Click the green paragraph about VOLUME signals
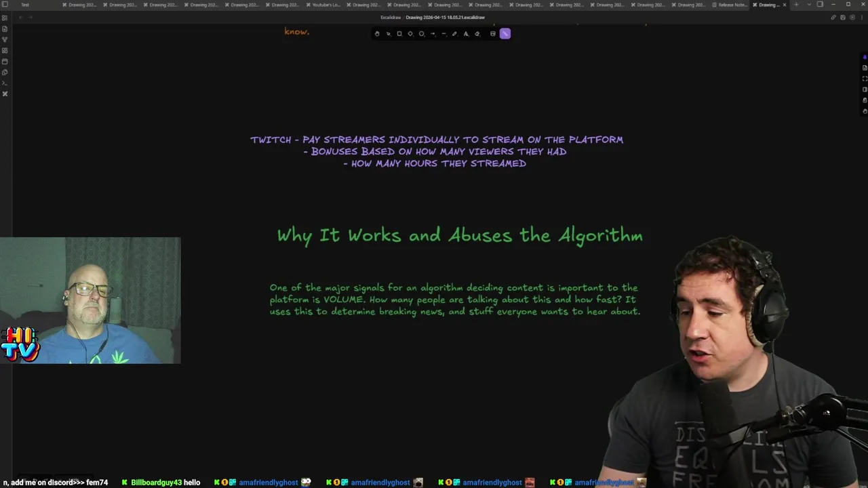Screen dimensions: 868x488 click(x=455, y=300)
